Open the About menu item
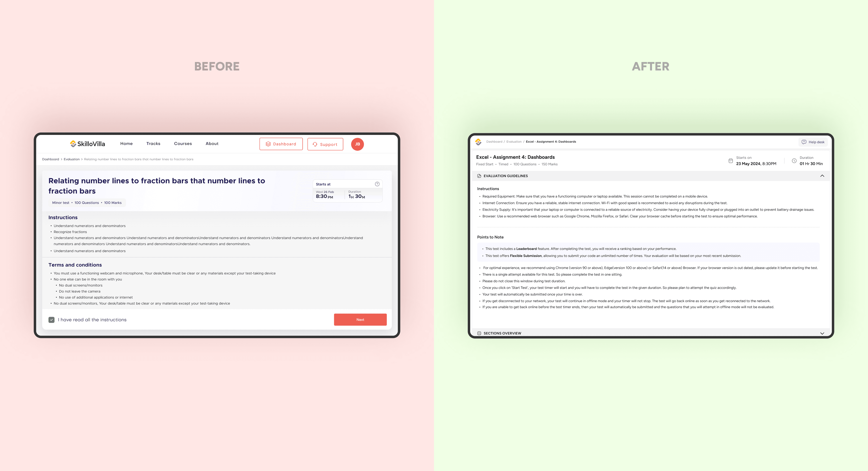The width and height of the screenshot is (868, 471). click(212, 143)
